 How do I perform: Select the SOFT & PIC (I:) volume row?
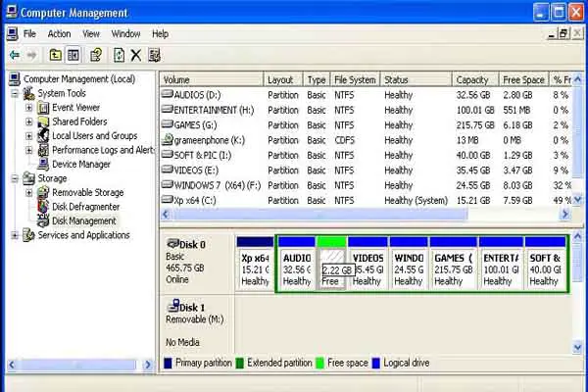(366, 155)
